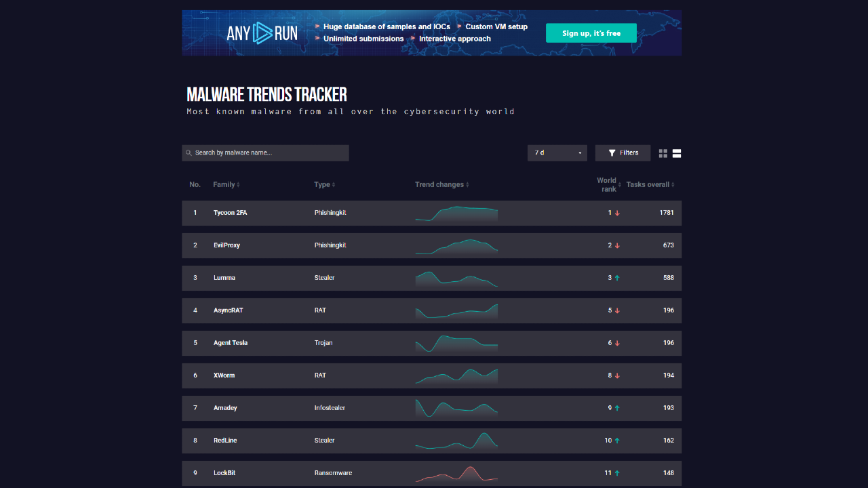Open the AsyncRAT malware entry
The image size is (868, 488).
pyautogui.click(x=431, y=310)
